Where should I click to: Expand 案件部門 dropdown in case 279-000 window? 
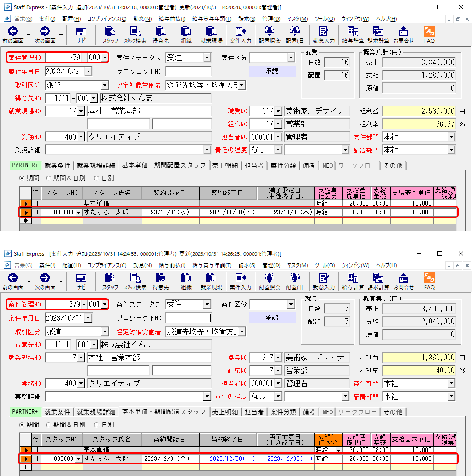(450, 137)
